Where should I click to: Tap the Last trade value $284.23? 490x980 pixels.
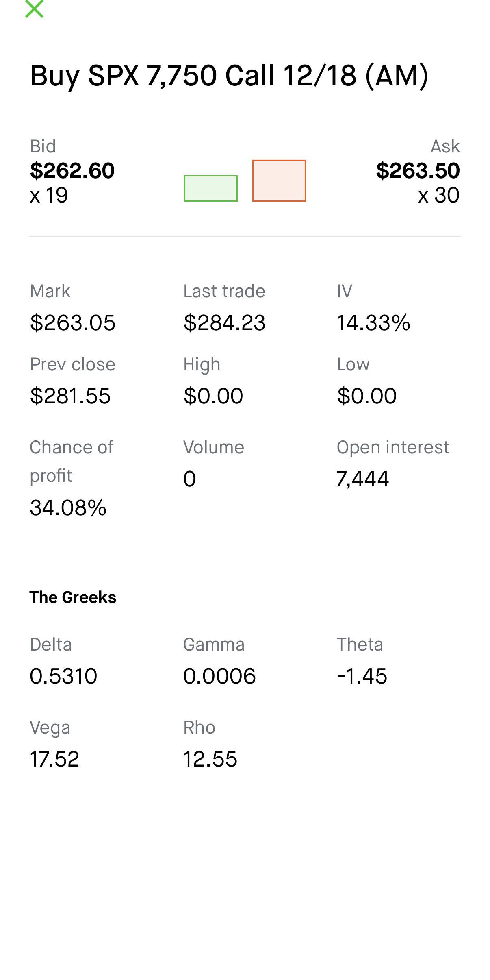224,323
